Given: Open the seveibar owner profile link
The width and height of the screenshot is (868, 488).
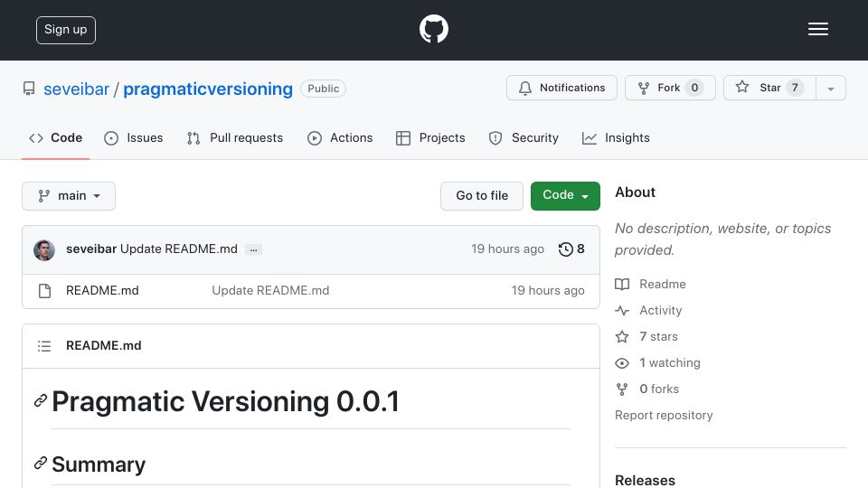Looking at the screenshot, I should 76,89.
